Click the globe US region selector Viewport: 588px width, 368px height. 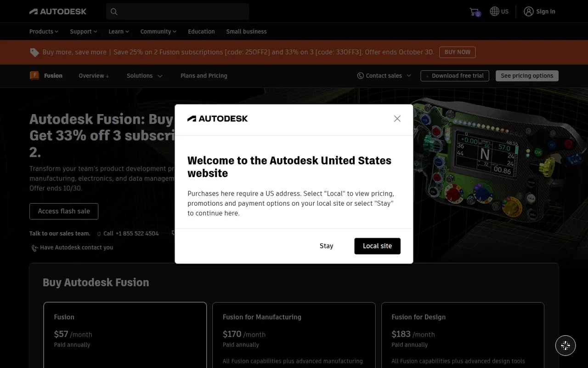(499, 11)
